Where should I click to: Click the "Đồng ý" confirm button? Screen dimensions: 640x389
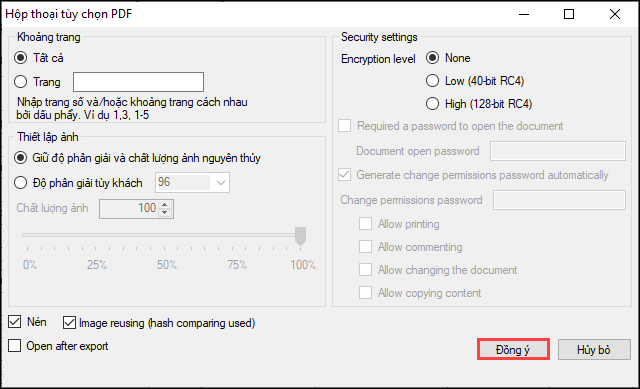point(513,349)
